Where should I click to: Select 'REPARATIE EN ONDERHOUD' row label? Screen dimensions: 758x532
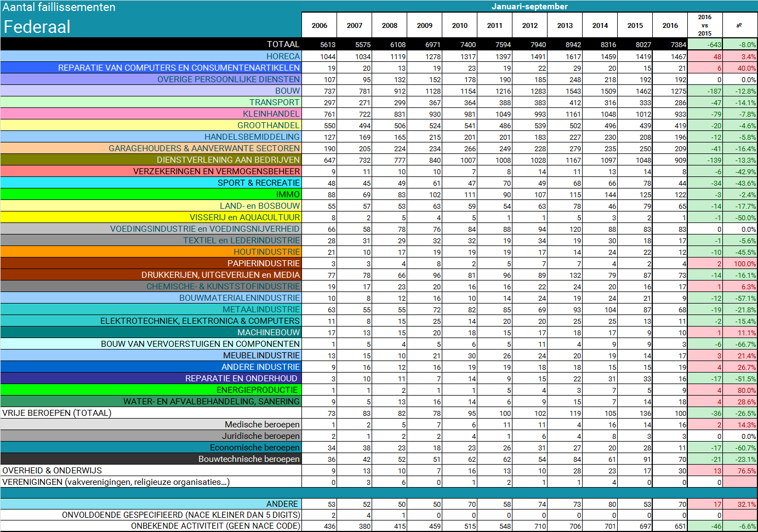pyautogui.click(x=241, y=378)
